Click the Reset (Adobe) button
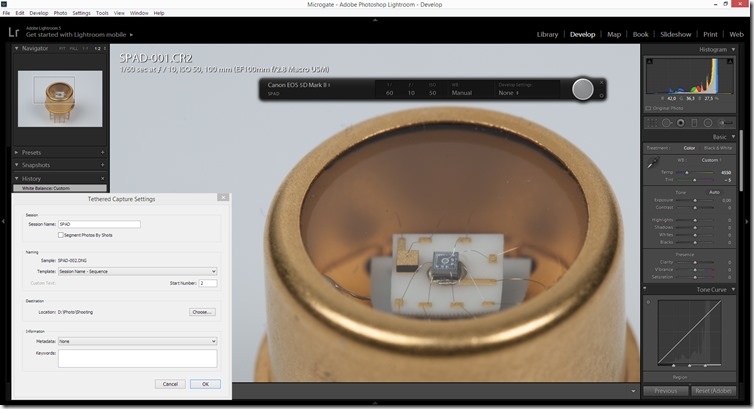Image resolution: width=754 pixels, height=409 pixels. coord(713,391)
